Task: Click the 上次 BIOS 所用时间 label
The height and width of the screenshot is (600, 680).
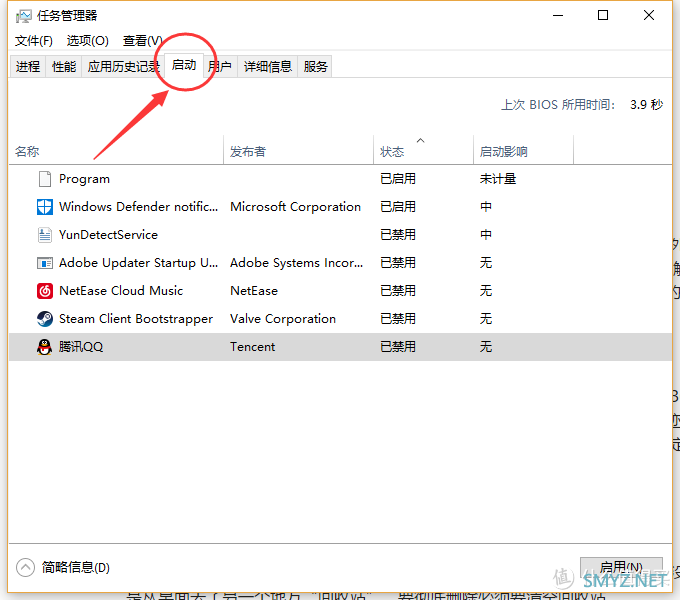Action: point(558,105)
